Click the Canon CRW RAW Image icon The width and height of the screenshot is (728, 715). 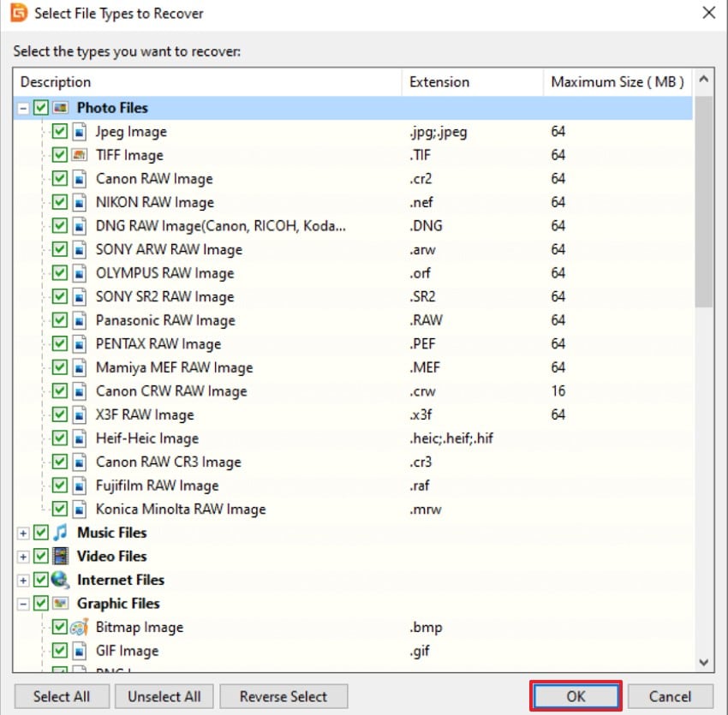(x=80, y=391)
